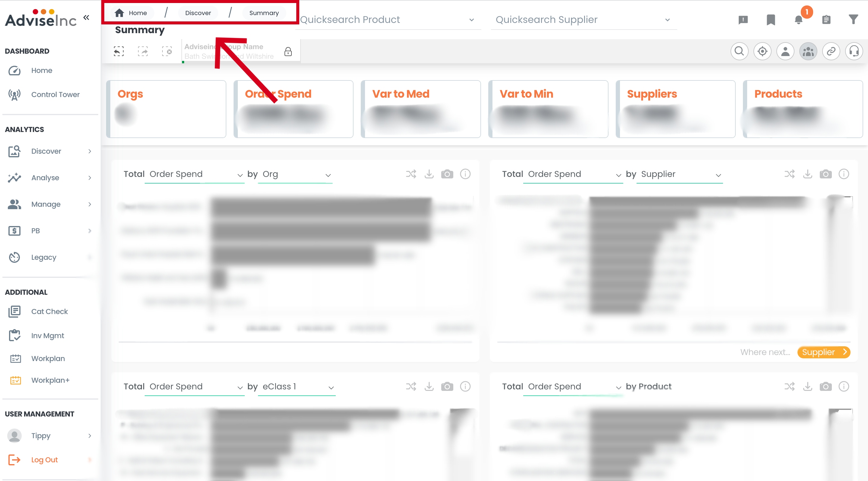Download the Order Spend by Org chart
This screenshot has width=868, height=481.
pos(429,174)
